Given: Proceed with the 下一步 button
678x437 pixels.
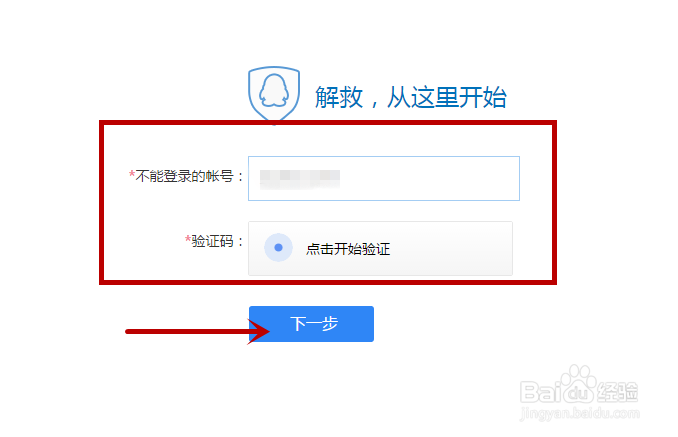Looking at the screenshot, I should pyautogui.click(x=311, y=324).
